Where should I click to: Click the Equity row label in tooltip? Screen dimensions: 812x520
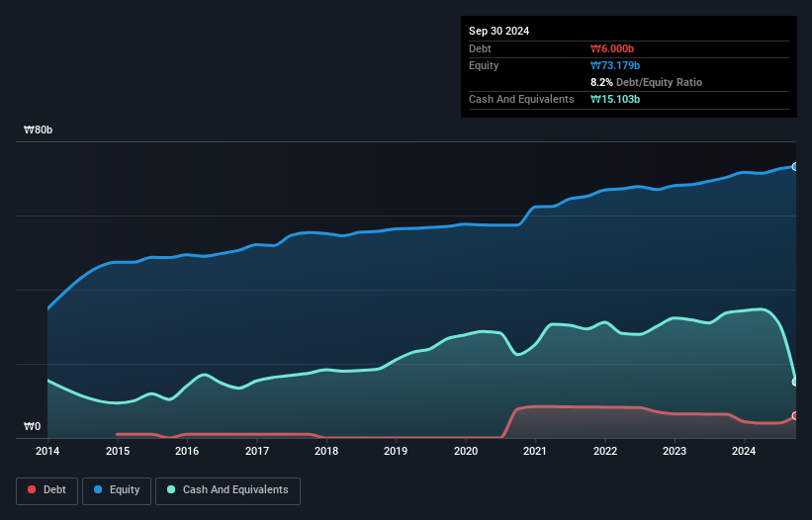pyautogui.click(x=484, y=65)
